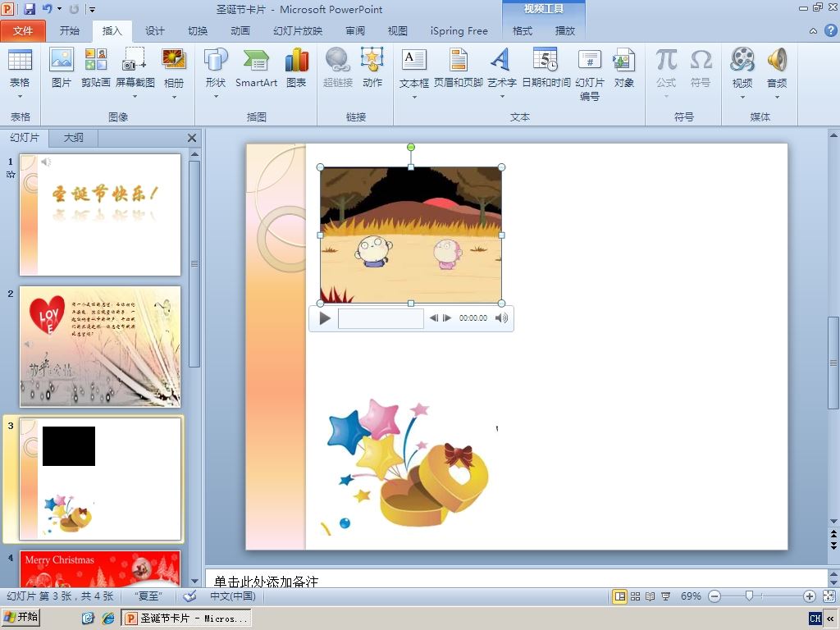
Task: Switch to slide sorter view
Action: coord(636,596)
